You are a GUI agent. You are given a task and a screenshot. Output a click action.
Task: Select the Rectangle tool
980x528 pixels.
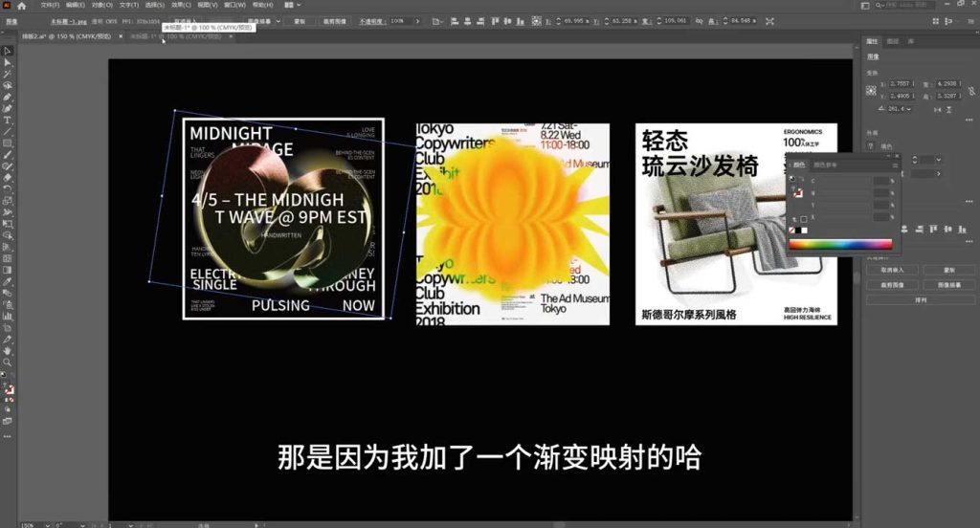coord(8,143)
